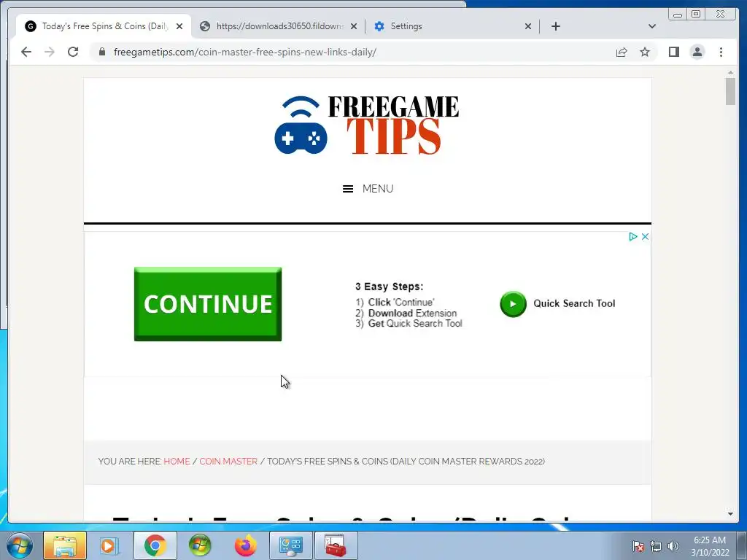The width and height of the screenshot is (747, 560).
Task: View site information via padlock icon
Action: point(102,52)
